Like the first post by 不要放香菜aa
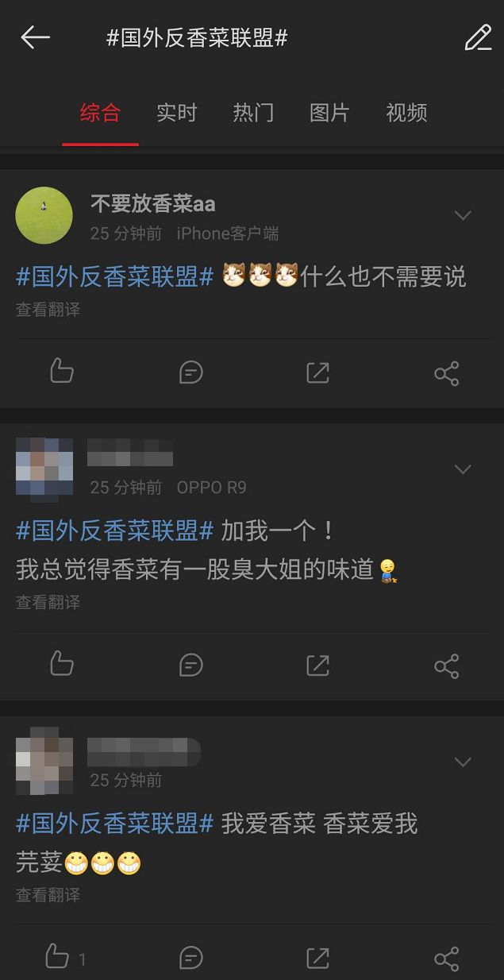This screenshot has height=980, width=504. click(62, 372)
